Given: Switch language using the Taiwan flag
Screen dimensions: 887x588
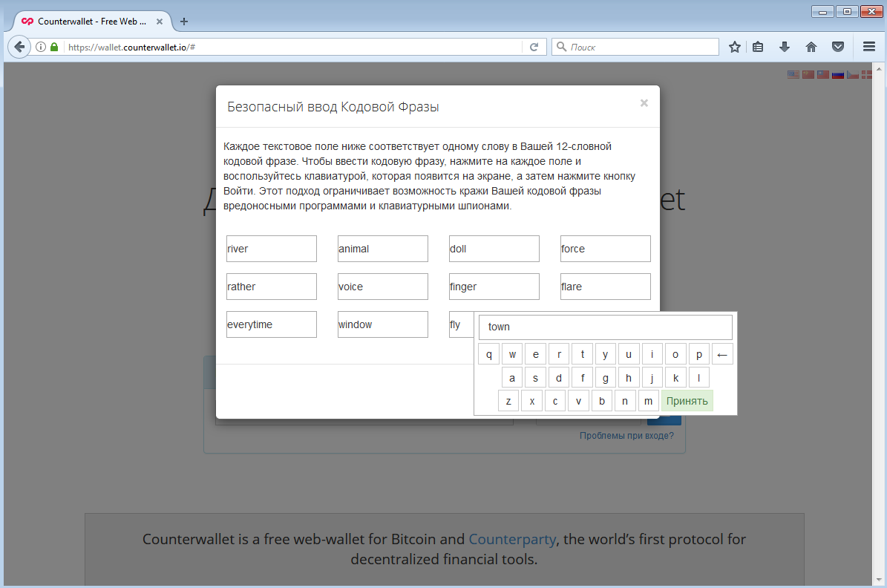Looking at the screenshot, I should point(823,75).
